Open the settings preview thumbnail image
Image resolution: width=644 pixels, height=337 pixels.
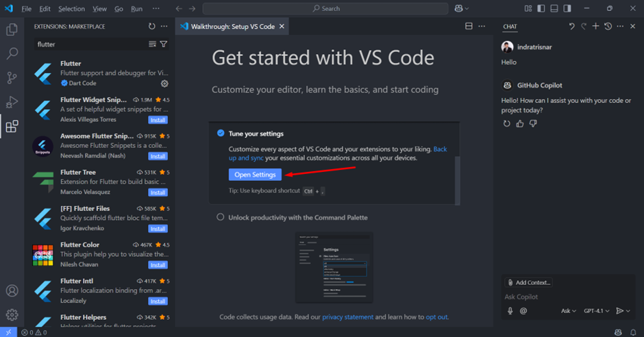334,267
